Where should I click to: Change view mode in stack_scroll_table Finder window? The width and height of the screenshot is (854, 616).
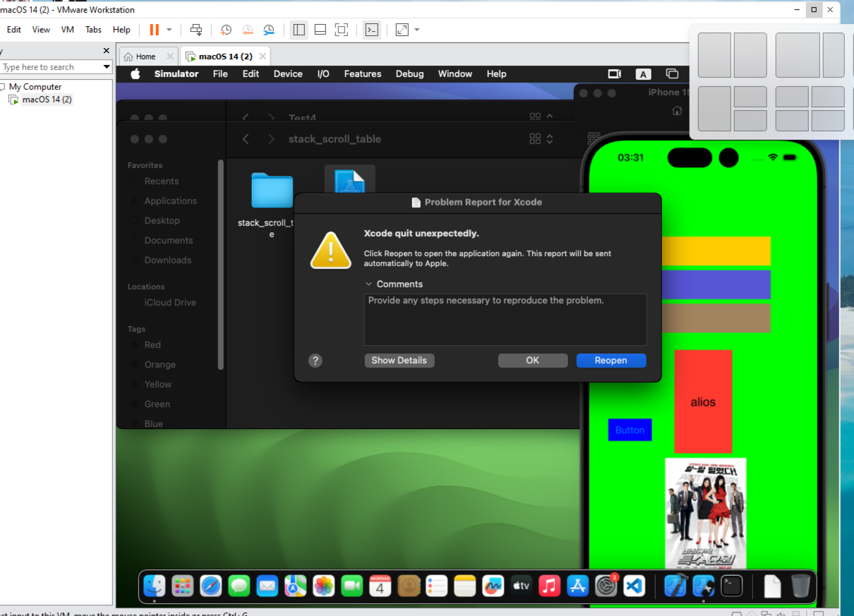click(541, 139)
